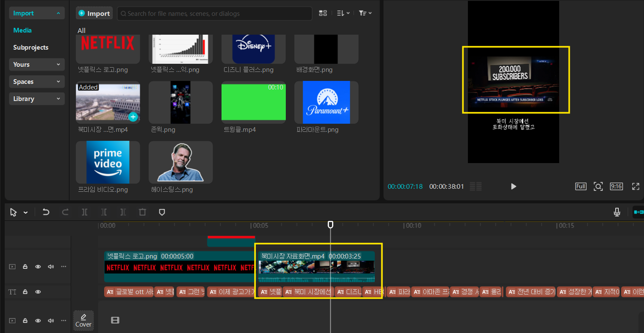644x333 pixels.
Task: Select the 존윅.png thumbnail
Action: tap(180, 102)
